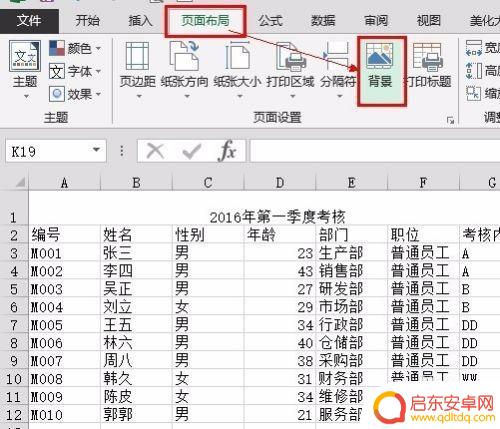Expand the 打印区域 dropdown arrow
500x429 pixels.
coord(293,96)
